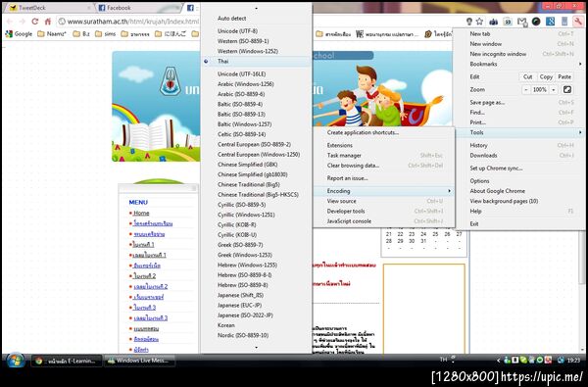Screen dimensions: 588x387
Task: Click the Paste button
Action: 564,76
